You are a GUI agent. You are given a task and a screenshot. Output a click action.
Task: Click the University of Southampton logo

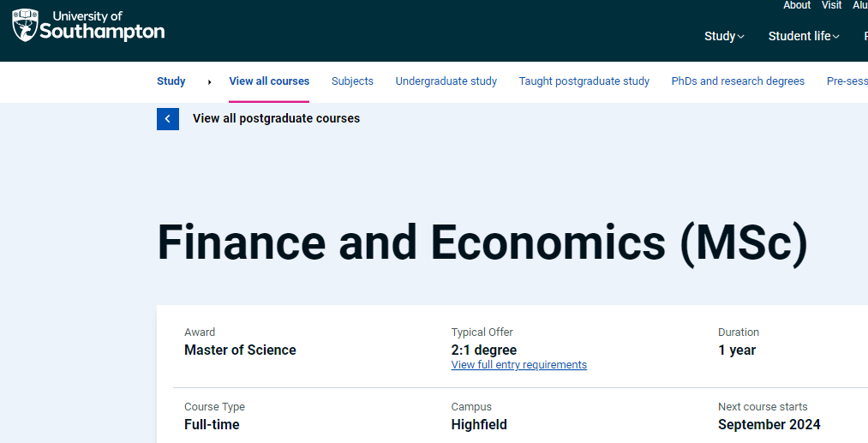[88, 26]
